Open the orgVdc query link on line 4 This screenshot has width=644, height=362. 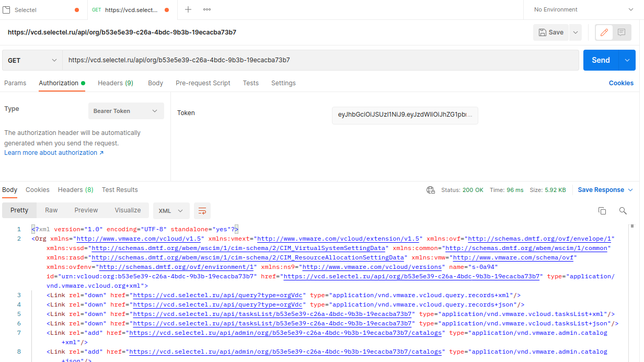point(219,304)
